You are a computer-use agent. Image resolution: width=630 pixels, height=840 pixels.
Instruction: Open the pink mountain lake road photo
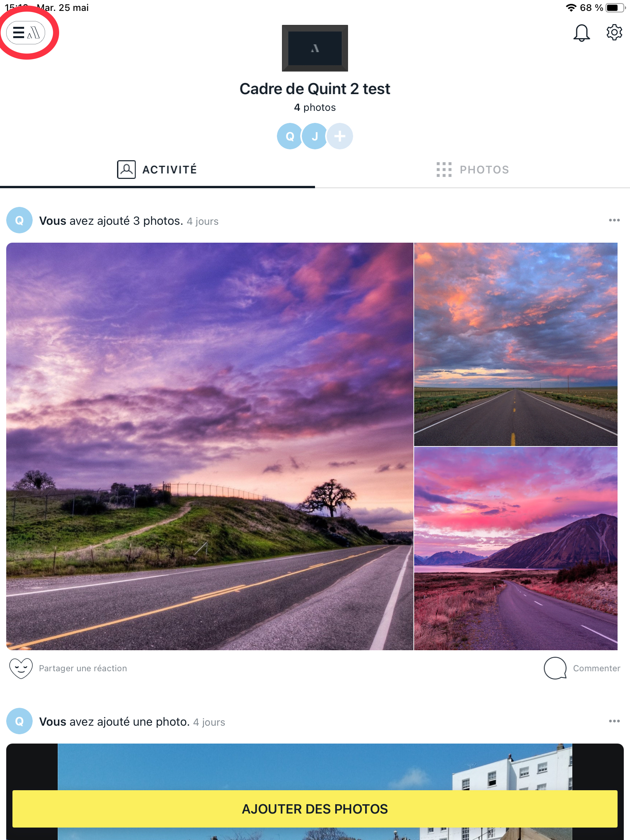point(516,549)
